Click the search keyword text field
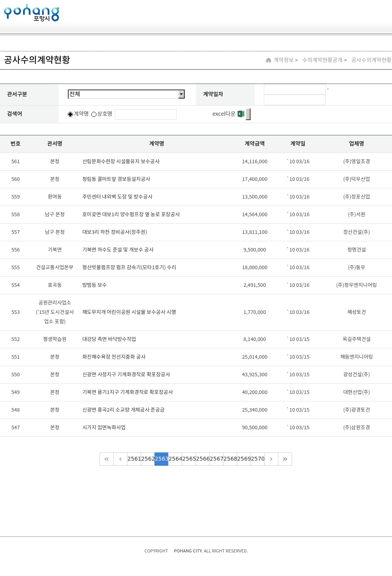This screenshot has height=576, width=392. tap(146, 114)
